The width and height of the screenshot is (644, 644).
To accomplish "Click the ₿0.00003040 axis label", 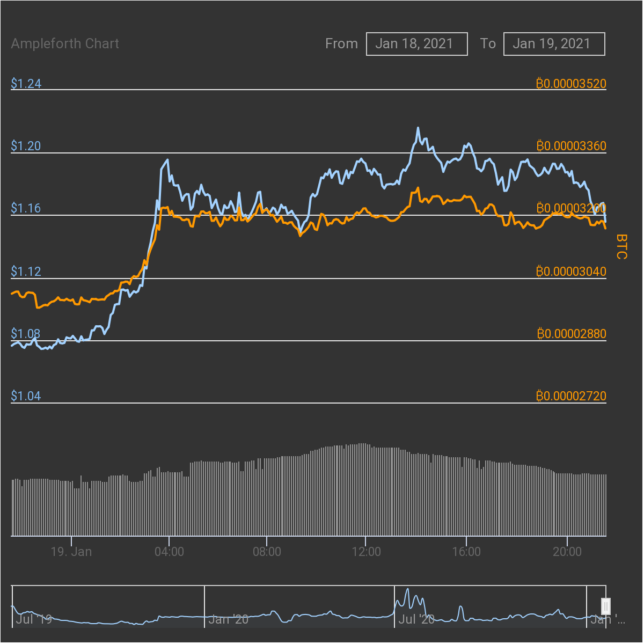I will pos(571,272).
